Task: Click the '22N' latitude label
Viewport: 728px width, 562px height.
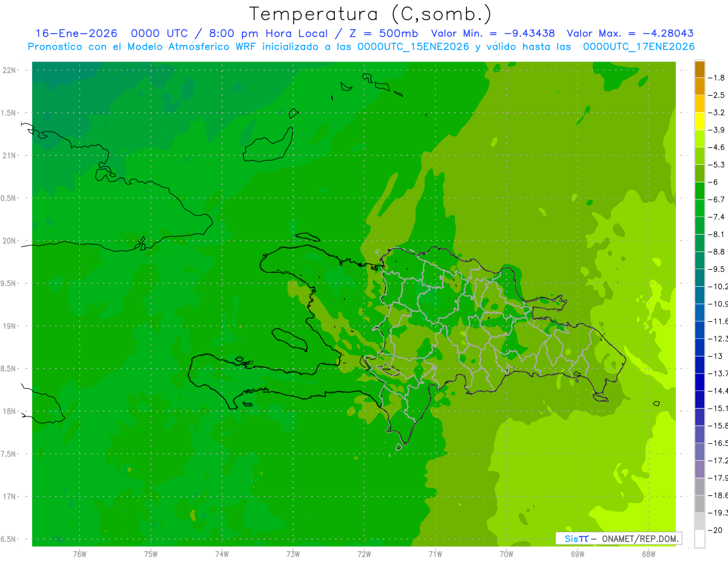Action: (9, 70)
